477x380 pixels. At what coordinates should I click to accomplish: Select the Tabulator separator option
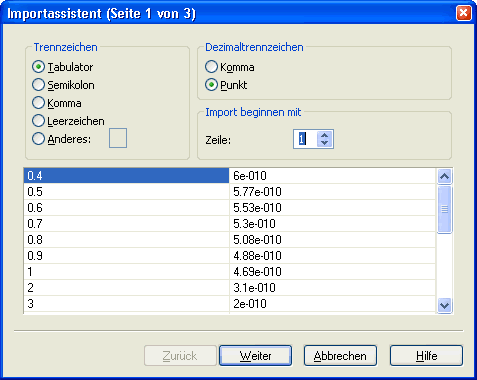pyautogui.click(x=63, y=67)
